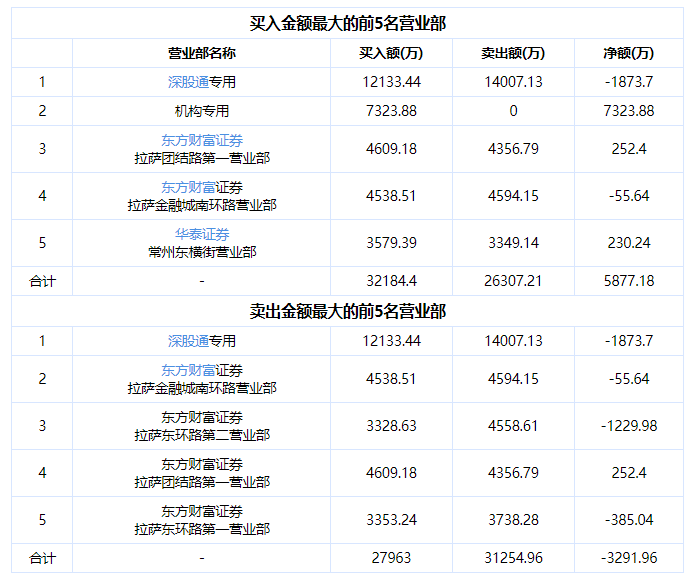Click the 卖出额(万) column header

[513, 53]
